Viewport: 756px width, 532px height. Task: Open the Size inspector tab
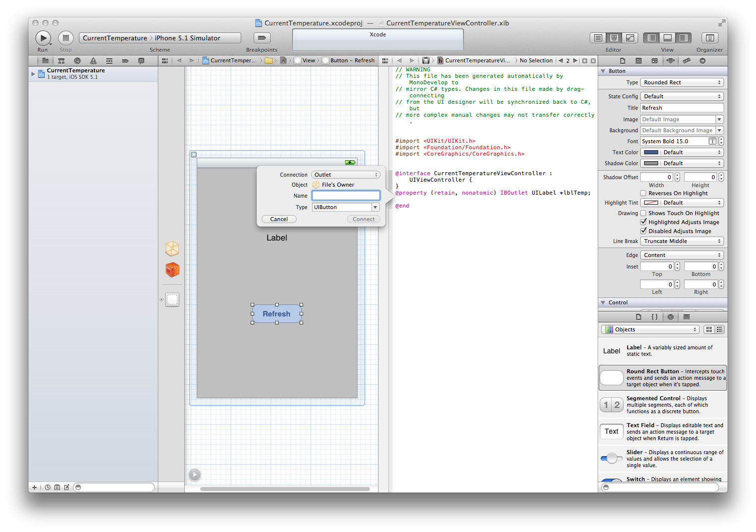(687, 61)
